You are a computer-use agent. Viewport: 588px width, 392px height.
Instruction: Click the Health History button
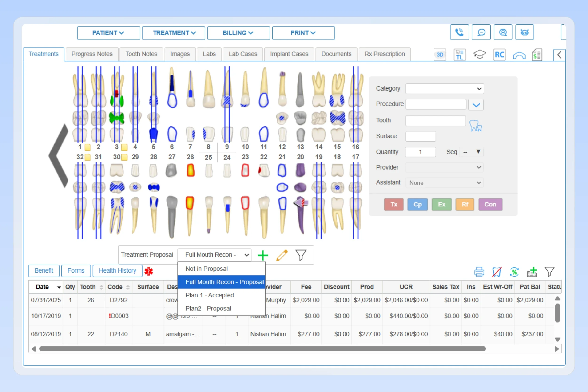pyautogui.click(x=117, y=271)
